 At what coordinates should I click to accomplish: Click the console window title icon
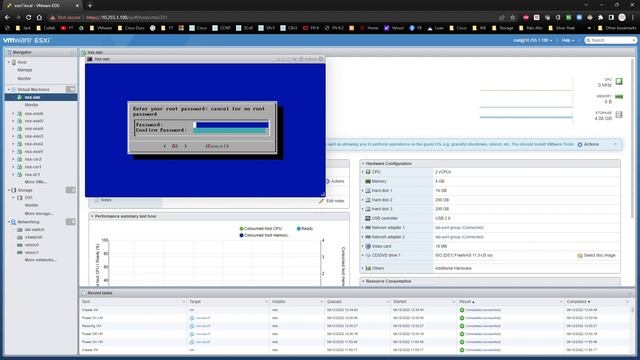click(90, 59)
